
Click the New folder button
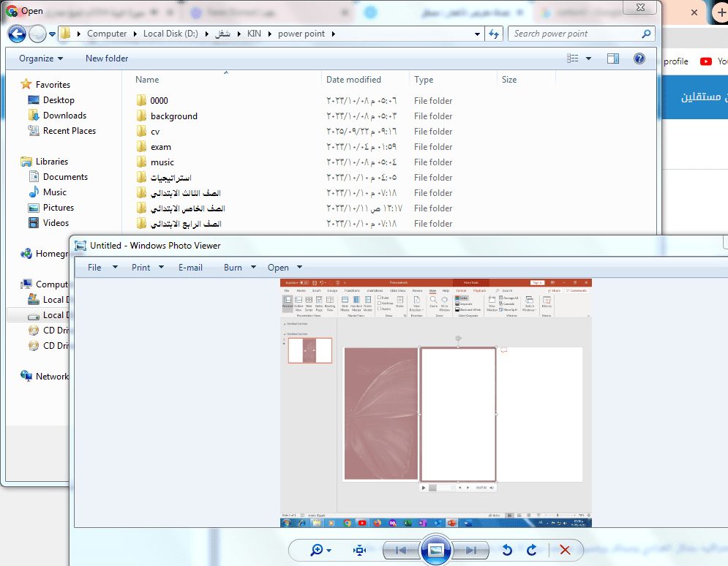pos(107,59)
